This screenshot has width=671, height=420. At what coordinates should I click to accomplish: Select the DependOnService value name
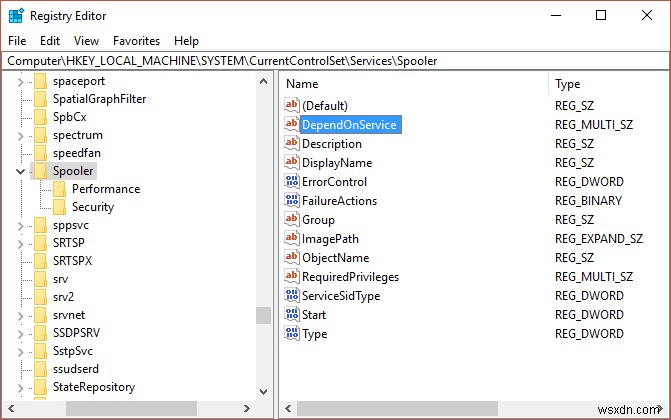coord(350,125)
